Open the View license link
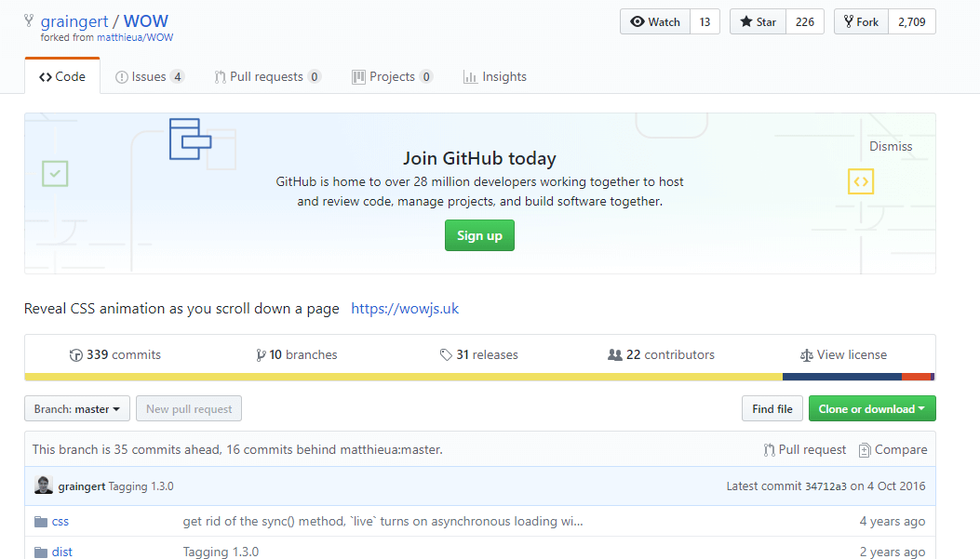The image size is (980, 559). pyautogui.click(x=843, y=354)
